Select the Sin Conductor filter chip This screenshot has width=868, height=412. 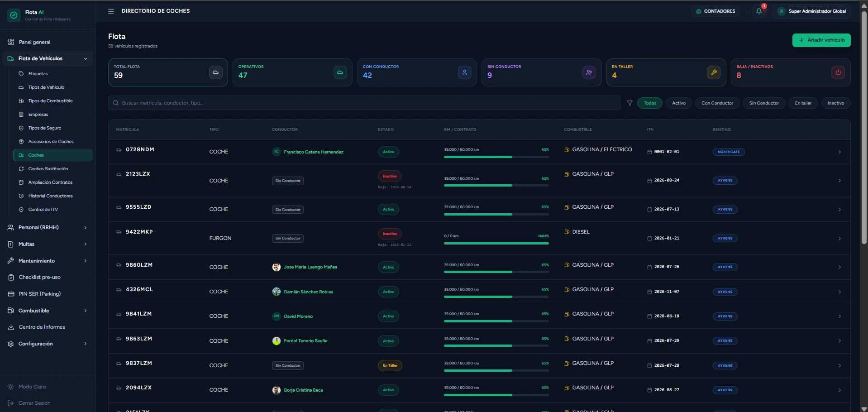coord(764,103)
